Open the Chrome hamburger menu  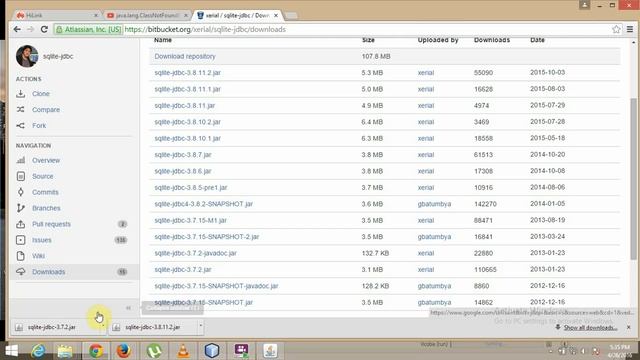(630, 29)
